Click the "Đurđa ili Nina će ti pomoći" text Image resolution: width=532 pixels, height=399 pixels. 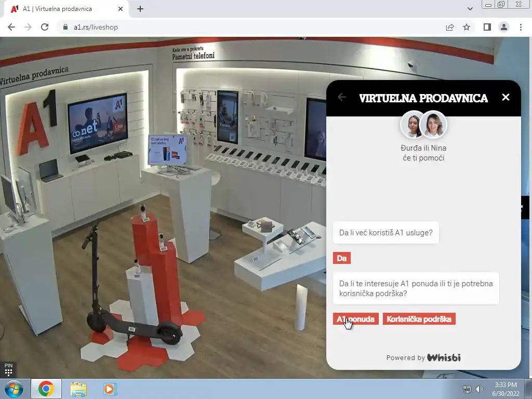point(423,153)
